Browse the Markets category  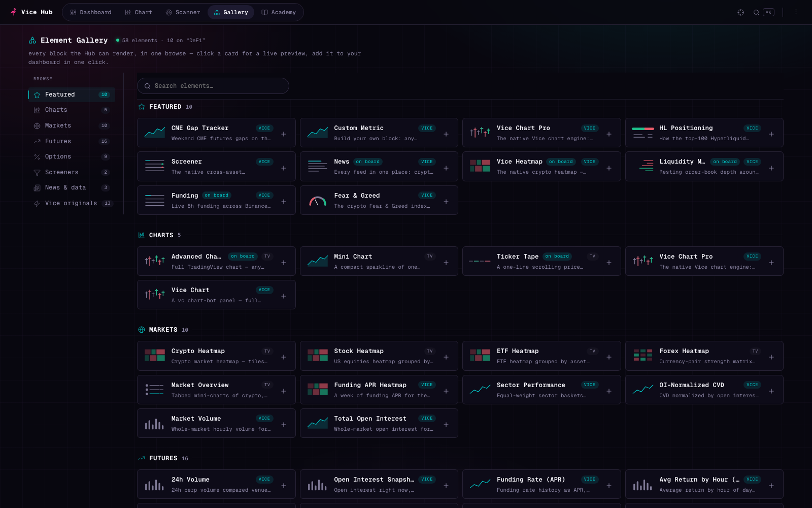click(x=72, y=125)
